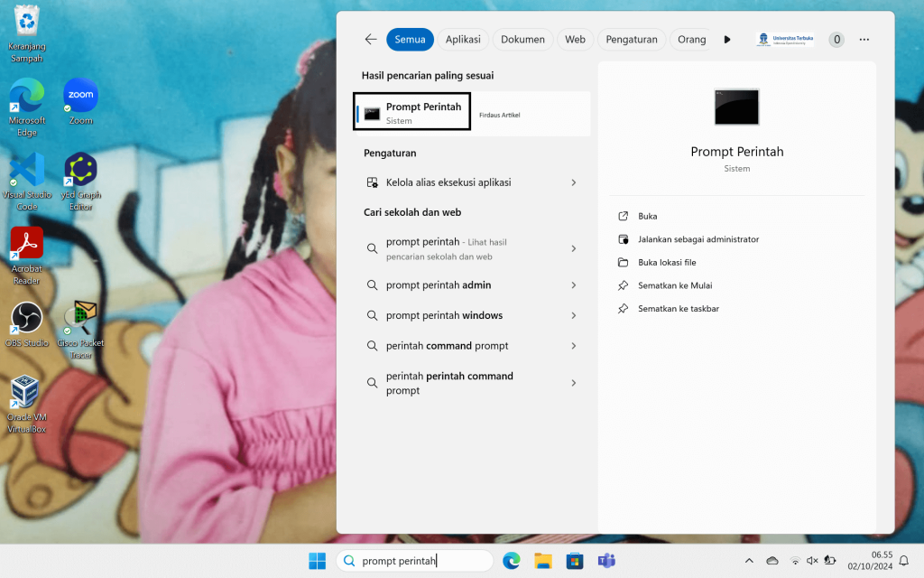The width and height of the screenshot is (924, 578).
Task: Expand 'Kelola alias eksekusi aplikasi' chevron
Action: tap(574, 182)
